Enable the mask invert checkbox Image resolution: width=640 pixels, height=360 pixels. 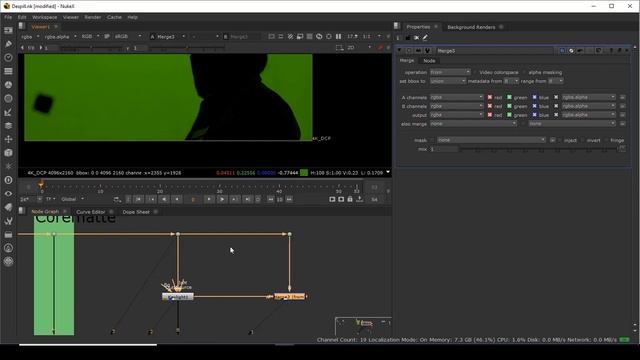pos(583,140)
